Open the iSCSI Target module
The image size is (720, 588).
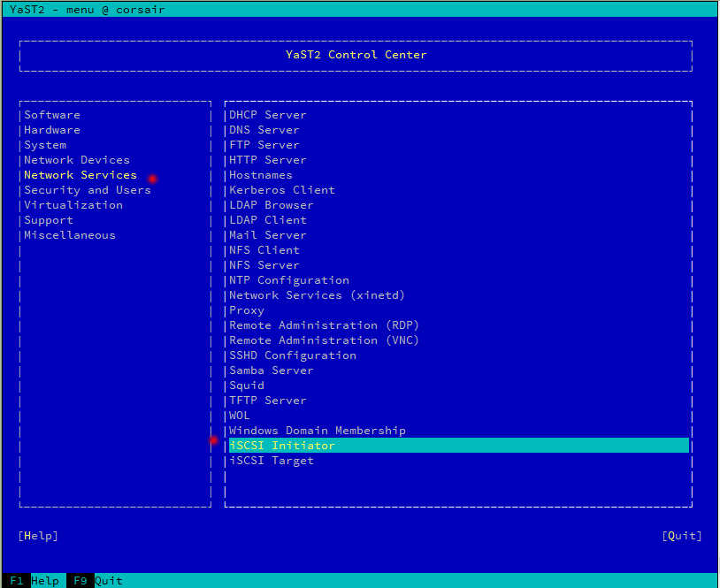pos(272,461)
